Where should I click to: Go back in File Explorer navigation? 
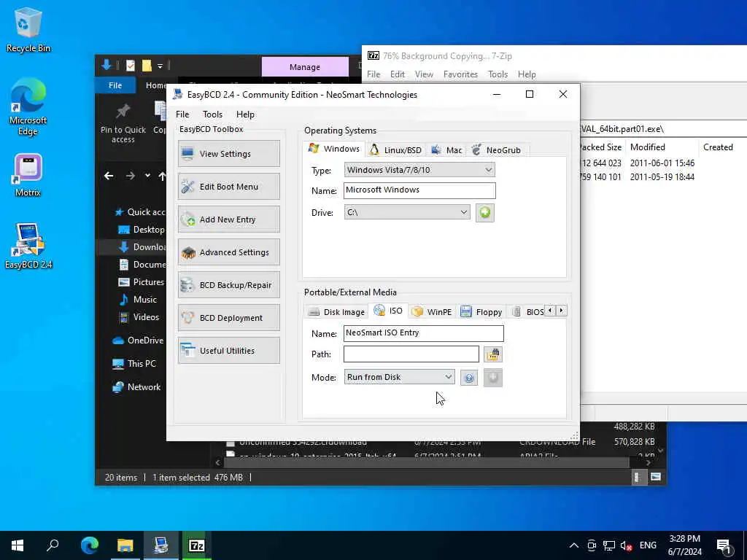(x=109, y=176)
